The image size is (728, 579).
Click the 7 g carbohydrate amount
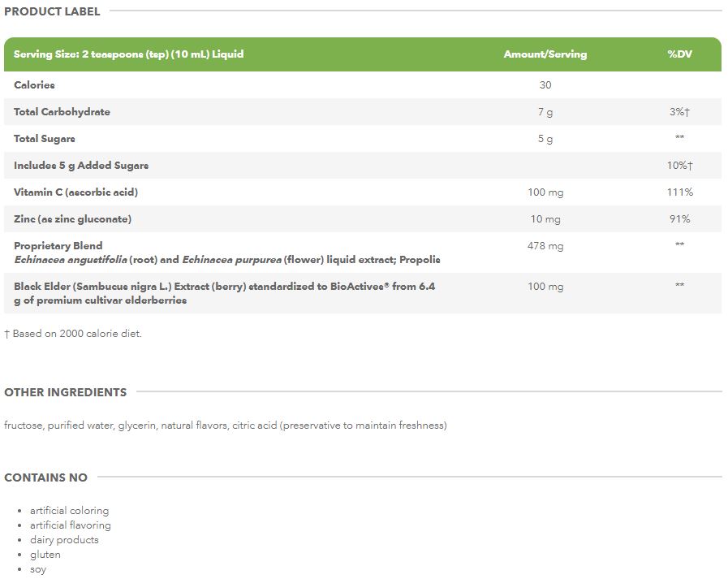545,111
